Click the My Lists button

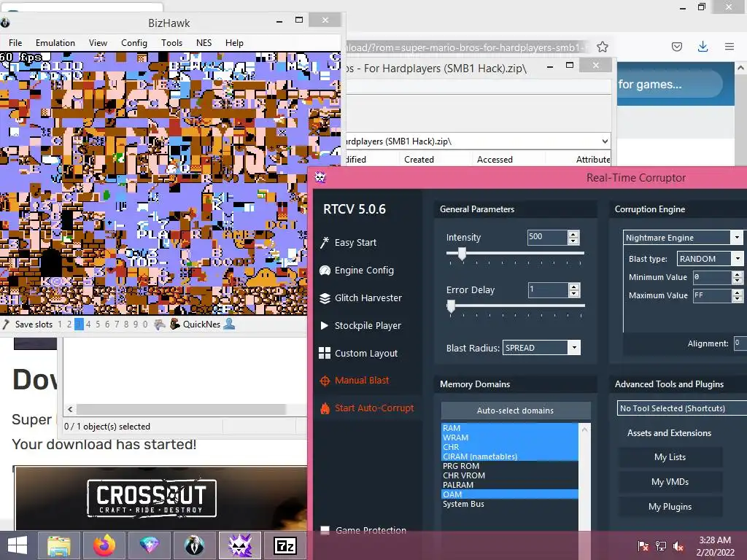click(x=670, y=457)
